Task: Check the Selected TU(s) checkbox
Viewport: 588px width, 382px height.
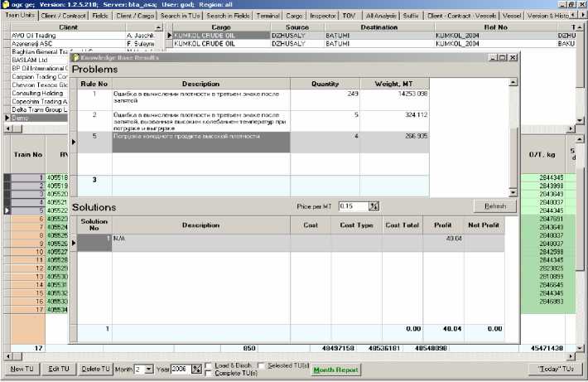Action: pos(262,365)
